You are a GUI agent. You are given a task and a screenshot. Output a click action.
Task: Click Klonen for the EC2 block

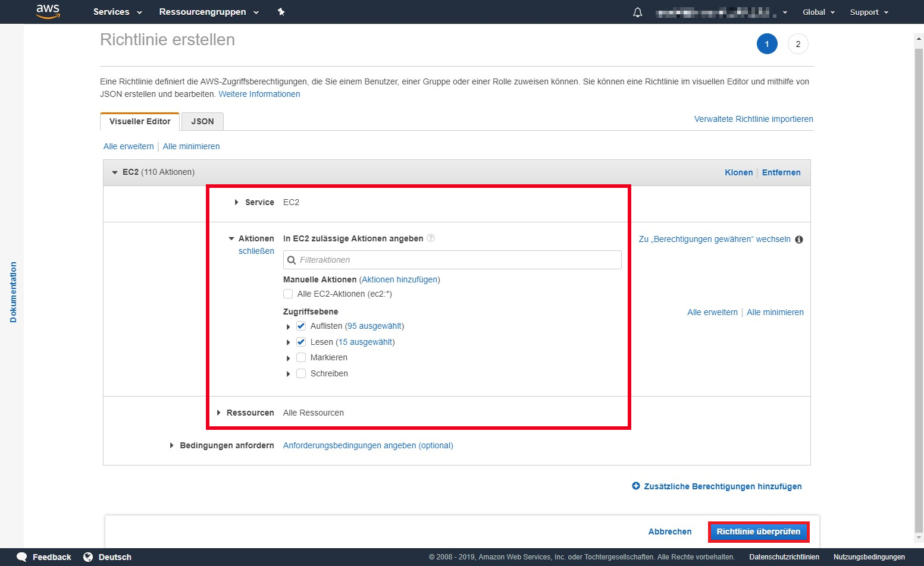tap(739, 172)
